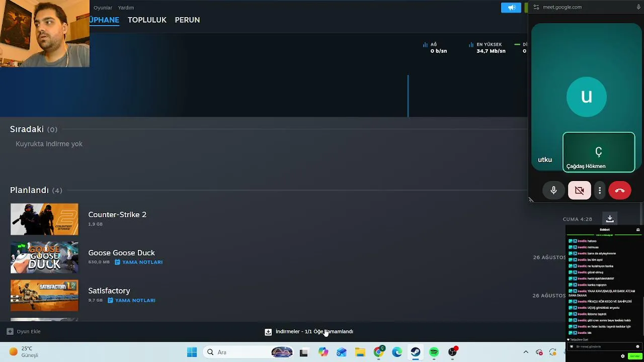Expand the hidden system tray icons chevron
The width and height of the screenshot is (644, 362).
click(526, 352)
